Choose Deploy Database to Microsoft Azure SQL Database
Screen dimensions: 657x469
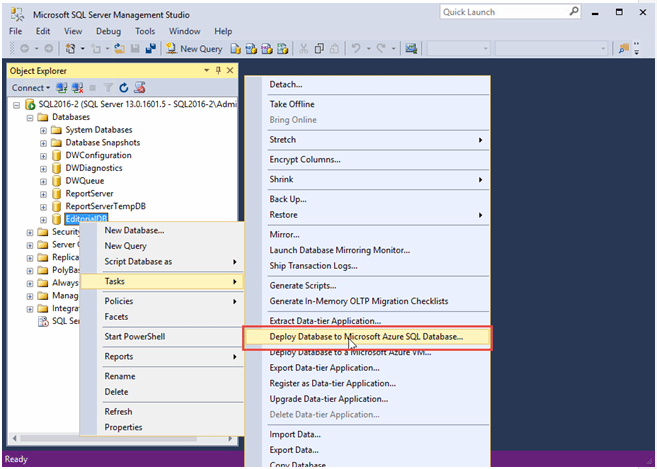[367, 337]
